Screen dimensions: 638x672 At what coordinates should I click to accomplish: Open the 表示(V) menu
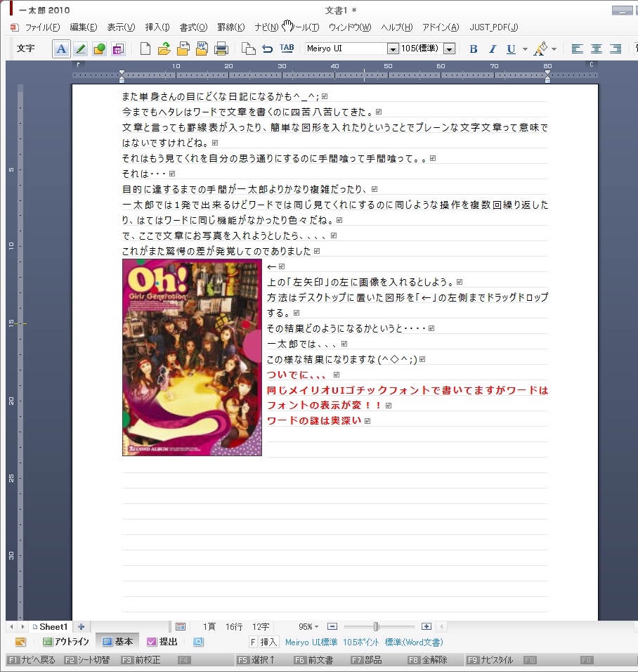coord(121,27)
